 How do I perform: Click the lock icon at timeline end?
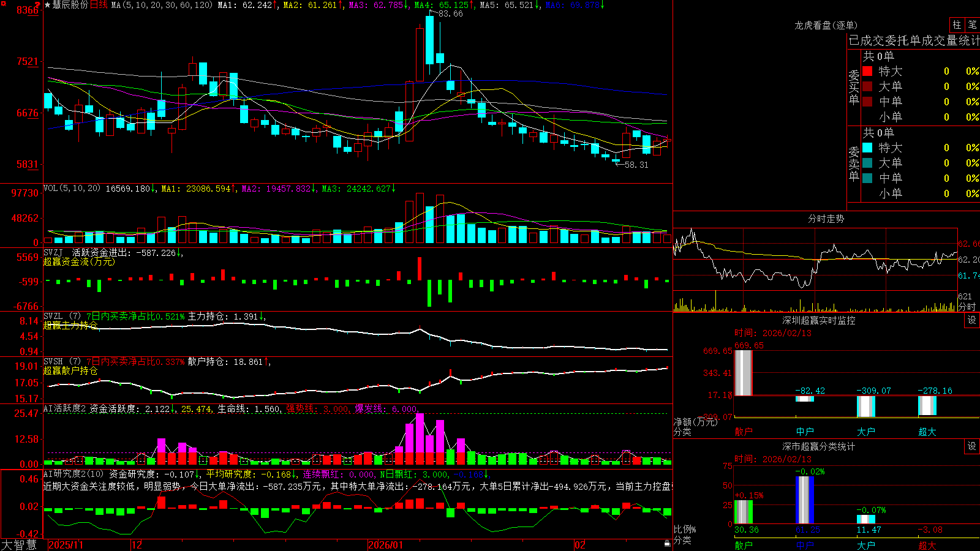coord(667,544)
